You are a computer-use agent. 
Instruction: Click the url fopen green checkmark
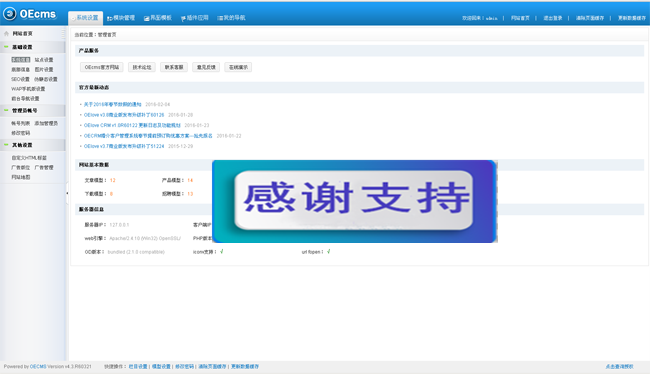pos(329,251)
